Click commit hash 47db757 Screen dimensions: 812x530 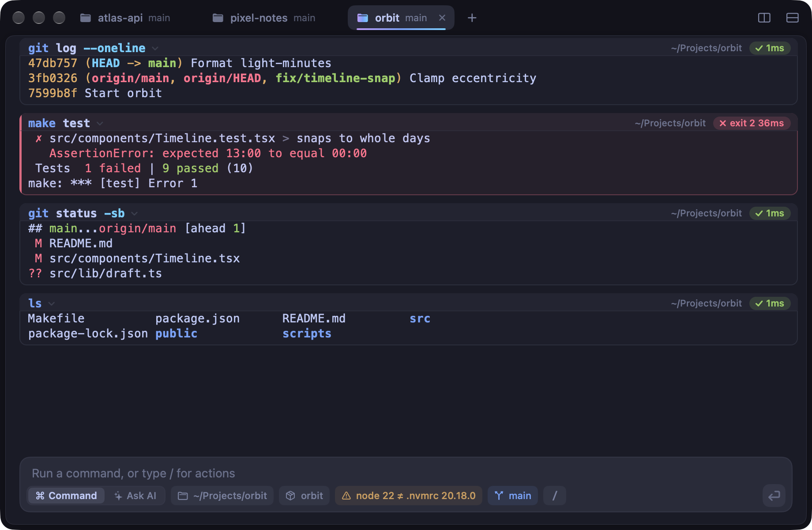point(53,63)
